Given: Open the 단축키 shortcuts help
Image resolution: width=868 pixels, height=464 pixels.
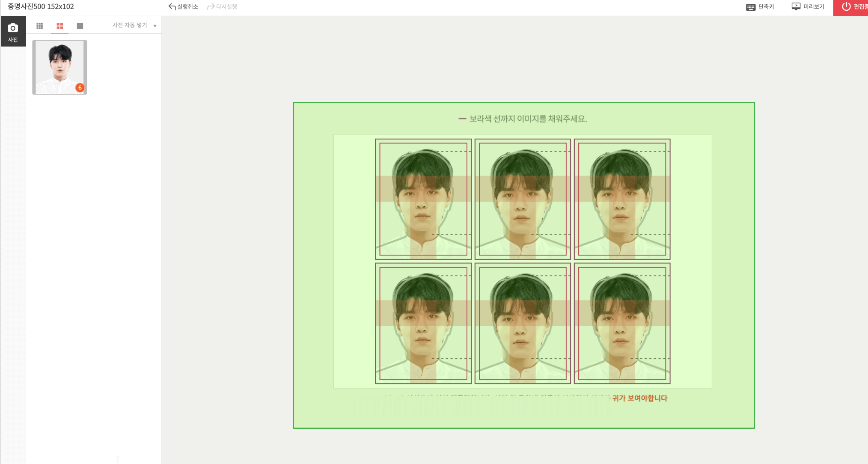Looking at the screenshot, I should [x=760, y=7].
